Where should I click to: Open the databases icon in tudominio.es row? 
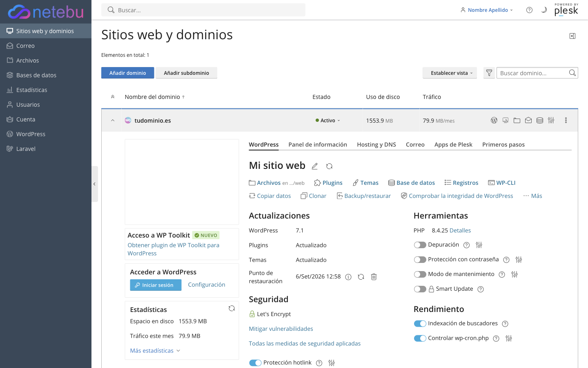tap(540, 120)
